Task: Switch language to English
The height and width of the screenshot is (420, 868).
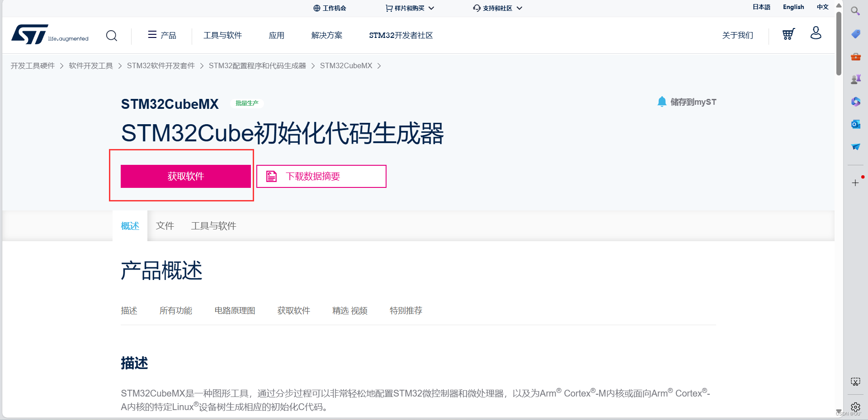Action: pos(793,7)
